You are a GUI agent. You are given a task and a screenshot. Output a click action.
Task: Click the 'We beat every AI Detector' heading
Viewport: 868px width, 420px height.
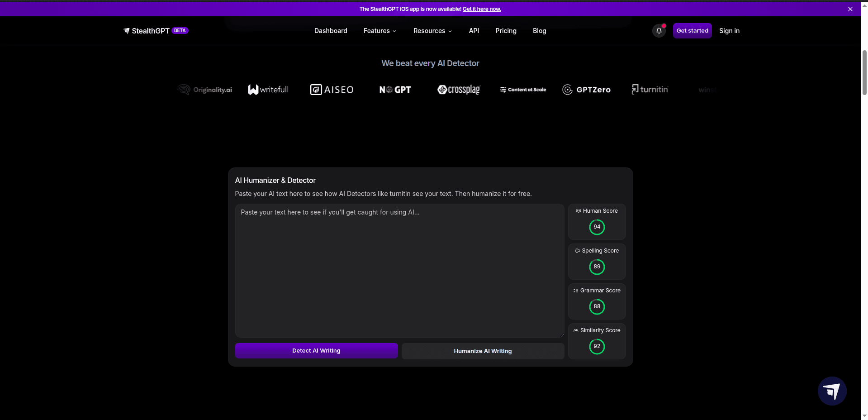pos(430,63)
